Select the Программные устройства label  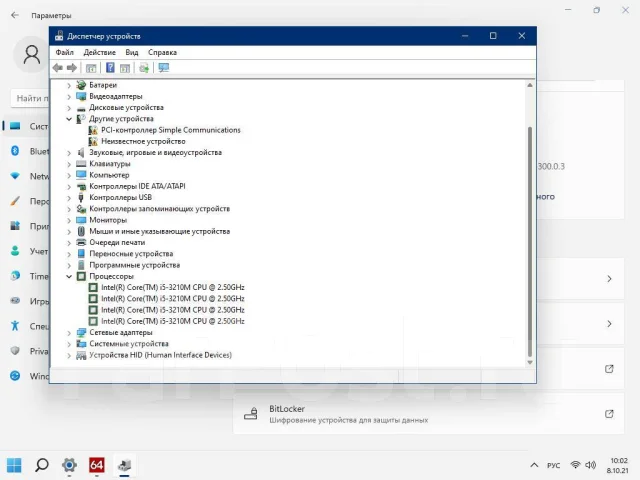[x=135, y=265]
